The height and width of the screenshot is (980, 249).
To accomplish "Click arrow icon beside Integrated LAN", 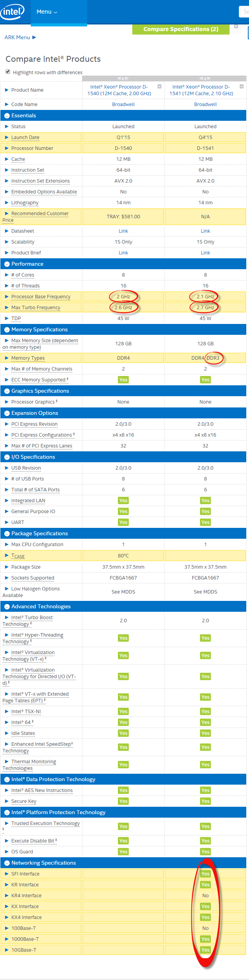I will coord(7,501).
